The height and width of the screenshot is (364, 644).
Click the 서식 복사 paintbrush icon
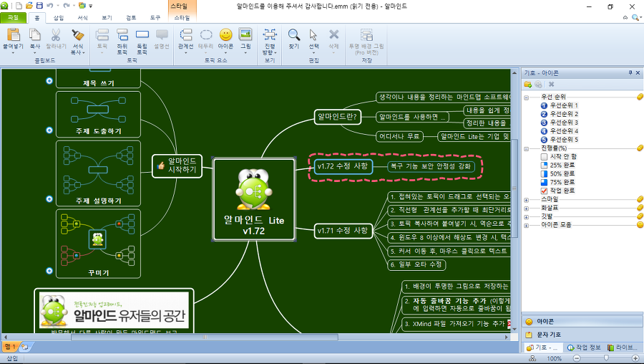(77, 35)
